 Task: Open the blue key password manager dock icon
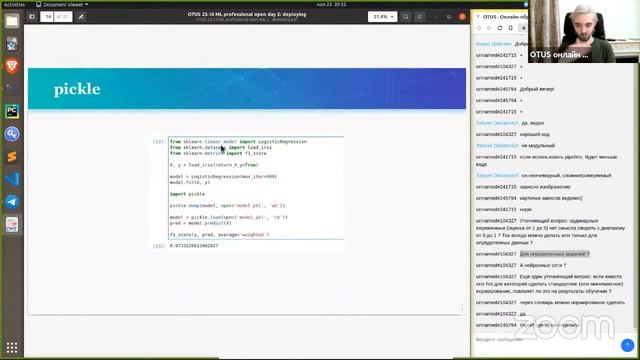pyautogui.click(x=12, y=134)
